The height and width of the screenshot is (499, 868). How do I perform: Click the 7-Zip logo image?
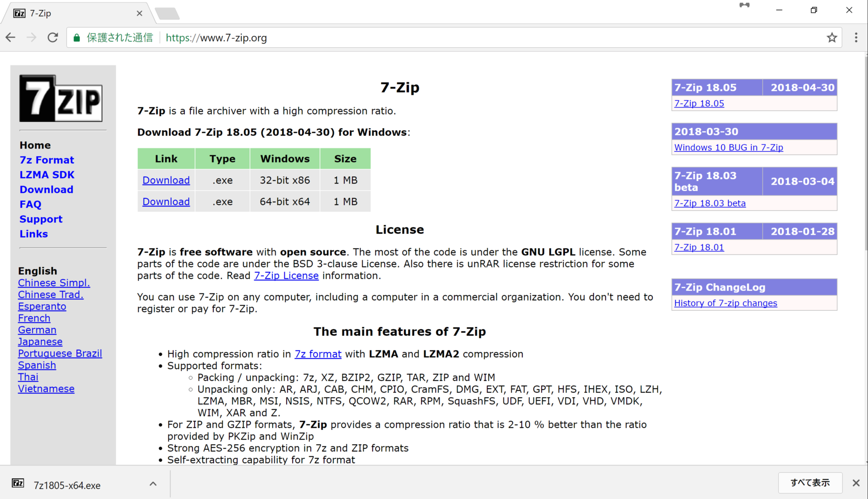(x=61, y=98)
